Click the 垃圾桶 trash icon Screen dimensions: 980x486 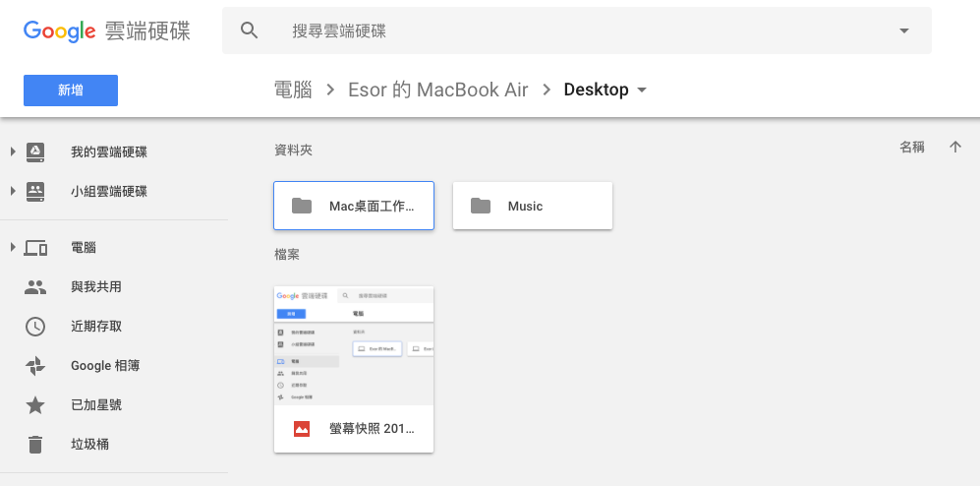pyautogui.click(x=35, y=444)
